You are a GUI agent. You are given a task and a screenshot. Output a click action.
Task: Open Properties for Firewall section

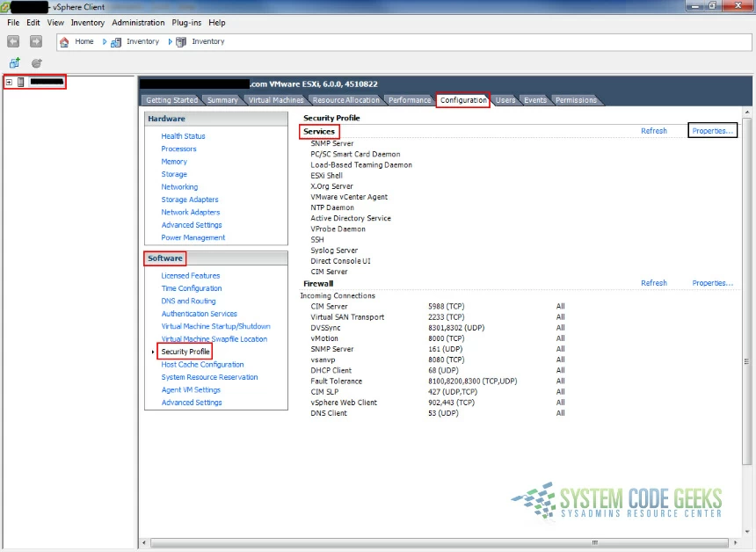coord(713,283)
